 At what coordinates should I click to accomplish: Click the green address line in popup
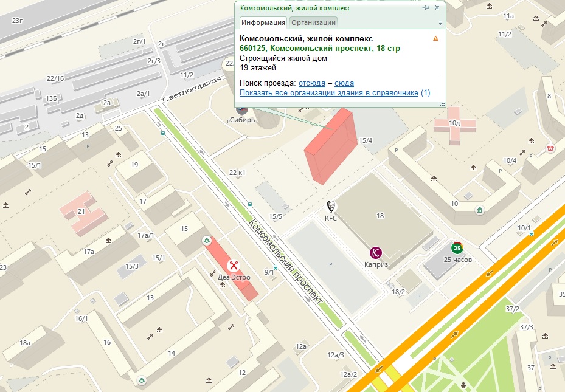319,48
